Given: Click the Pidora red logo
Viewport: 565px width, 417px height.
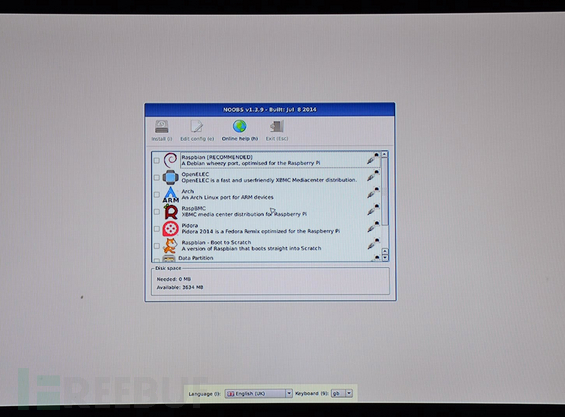Looking at the screenshot, I should (170, 229).
